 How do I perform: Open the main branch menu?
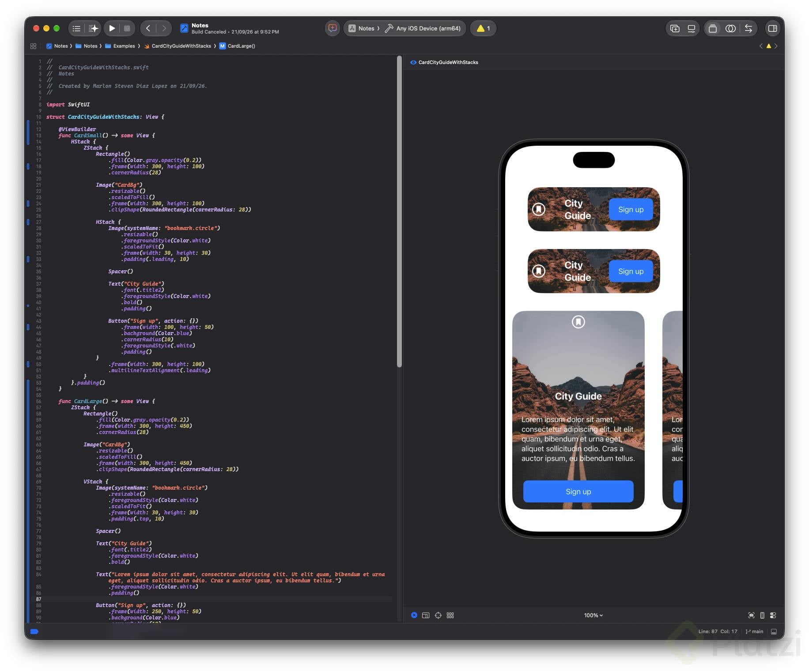[x=754, y=631]
